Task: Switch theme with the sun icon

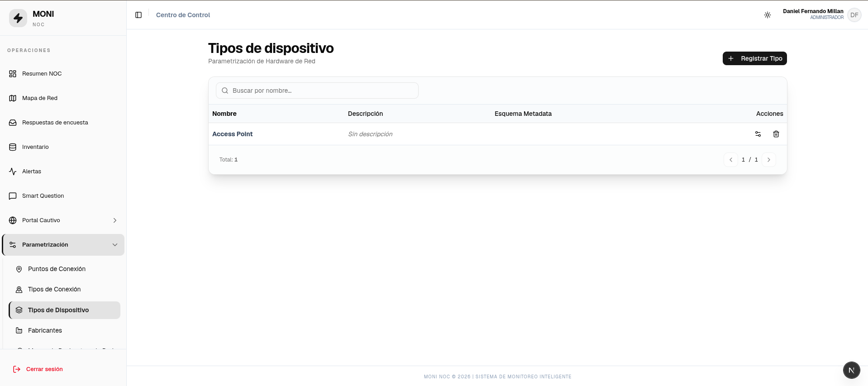Action: (x=768, y=15)
